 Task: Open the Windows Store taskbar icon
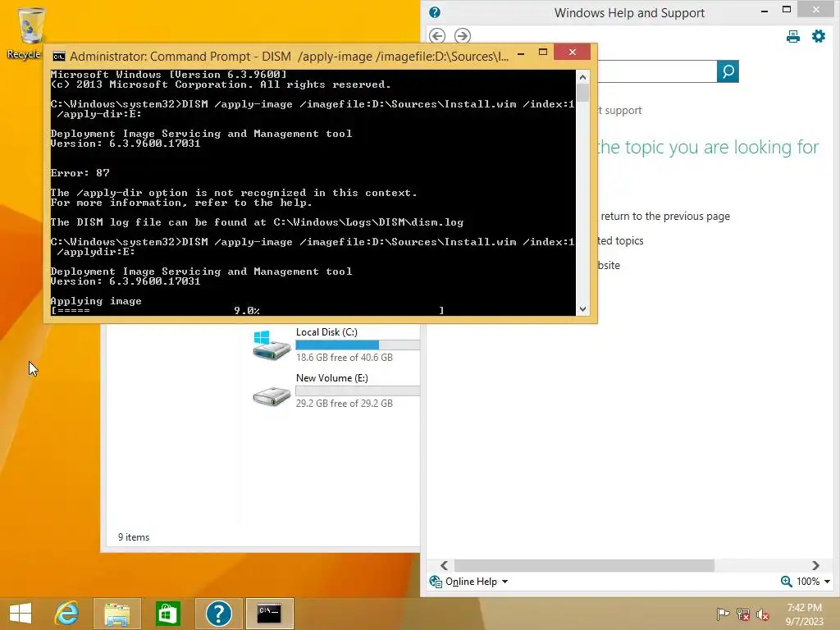tap(167, 614)
